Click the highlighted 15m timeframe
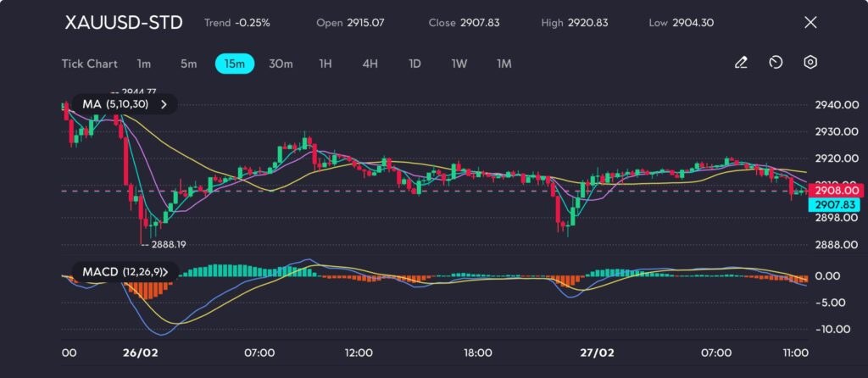 click(x=235, y=64)
